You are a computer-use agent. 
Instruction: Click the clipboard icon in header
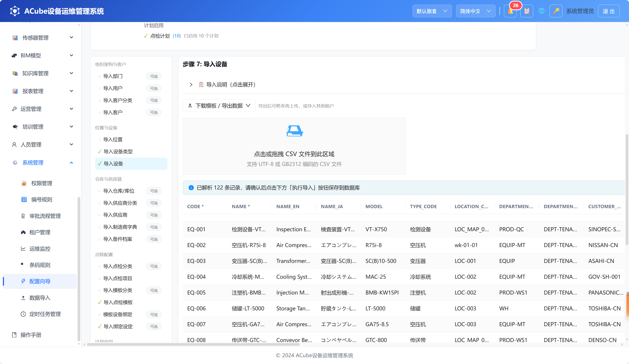[527, 11]
